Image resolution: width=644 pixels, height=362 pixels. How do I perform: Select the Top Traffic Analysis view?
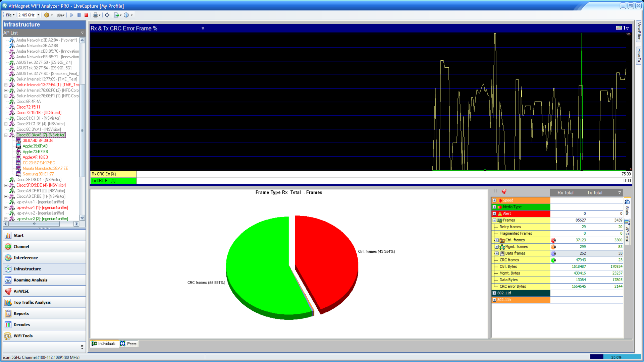pyautogui.click(x=8, y=302)
